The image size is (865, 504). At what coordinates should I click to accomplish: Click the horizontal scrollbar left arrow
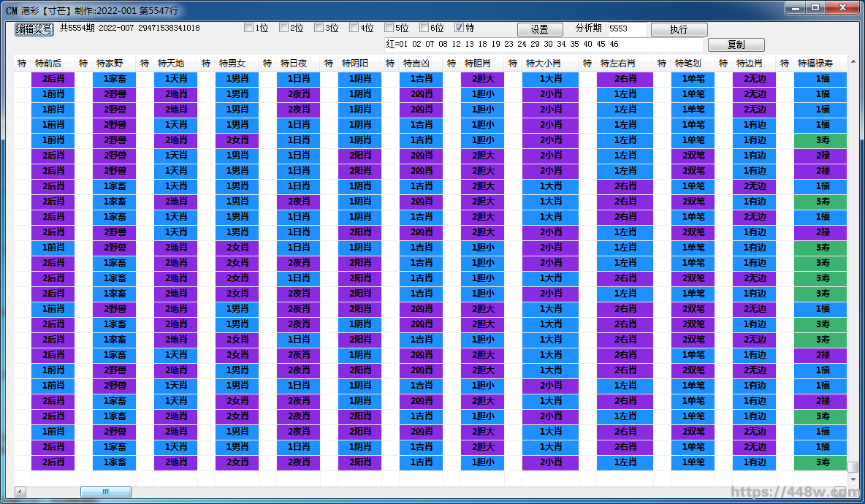pyautogui.click(x=20, y=492)
